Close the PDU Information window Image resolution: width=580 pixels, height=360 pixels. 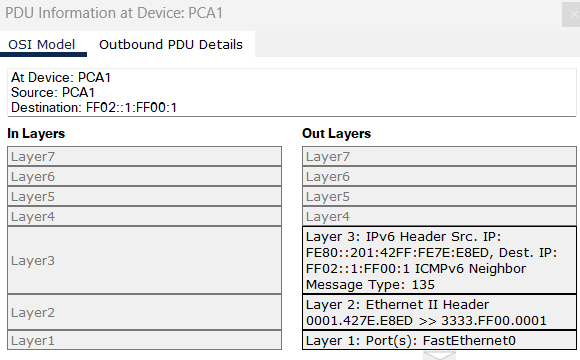[571, 14]
